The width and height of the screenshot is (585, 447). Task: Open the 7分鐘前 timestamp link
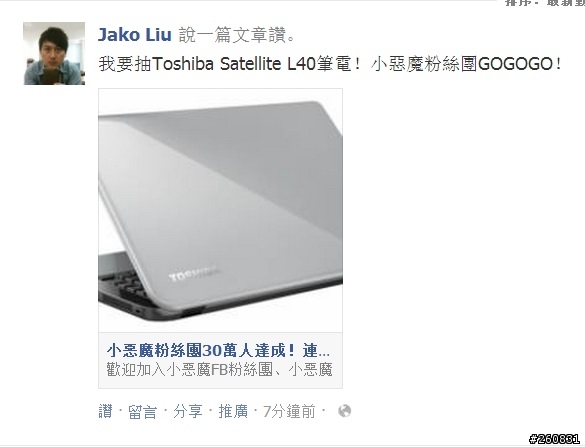coord(289,412)
